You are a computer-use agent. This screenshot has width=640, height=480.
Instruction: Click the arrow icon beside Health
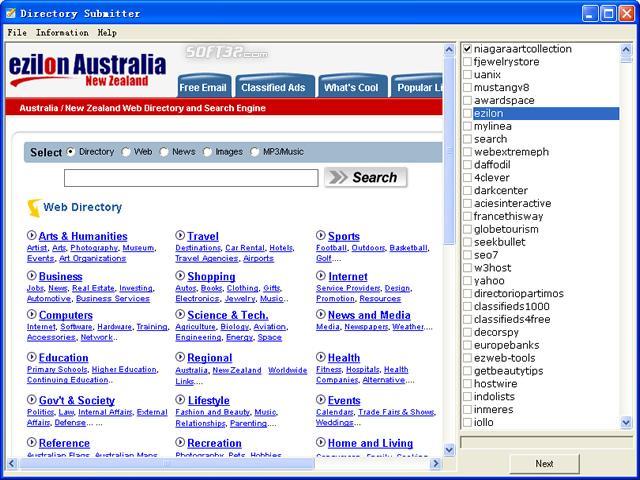[321, 357]
